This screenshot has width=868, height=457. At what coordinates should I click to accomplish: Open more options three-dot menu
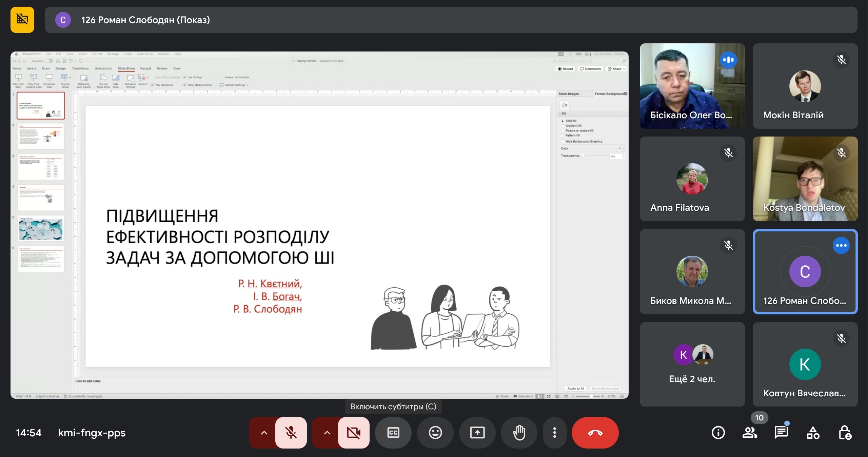click(x=555, y=433)
